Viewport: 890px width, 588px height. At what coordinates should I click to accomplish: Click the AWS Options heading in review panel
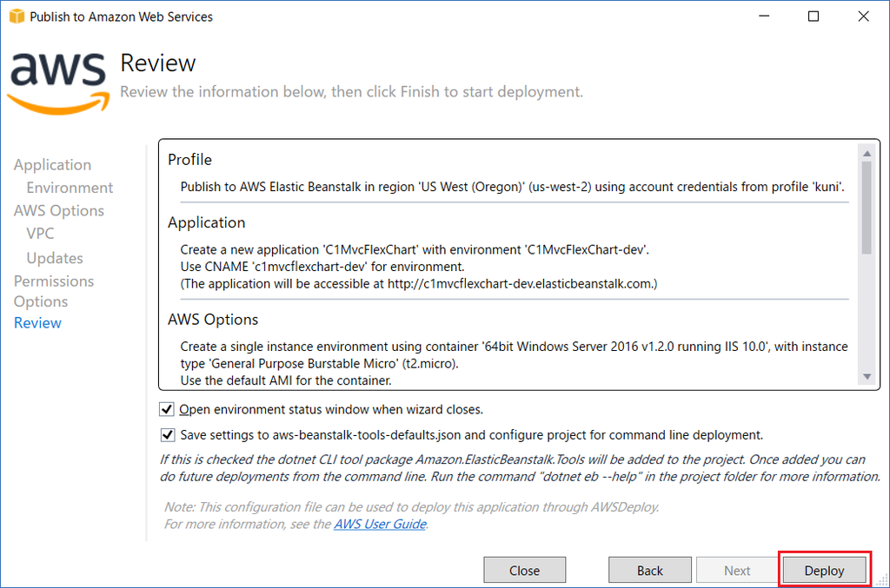click(x=213, y=320)
